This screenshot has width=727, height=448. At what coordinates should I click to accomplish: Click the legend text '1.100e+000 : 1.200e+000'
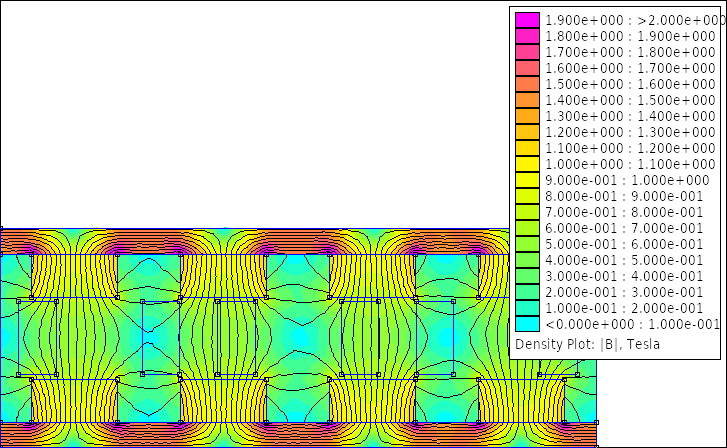[x=630, y=148]
